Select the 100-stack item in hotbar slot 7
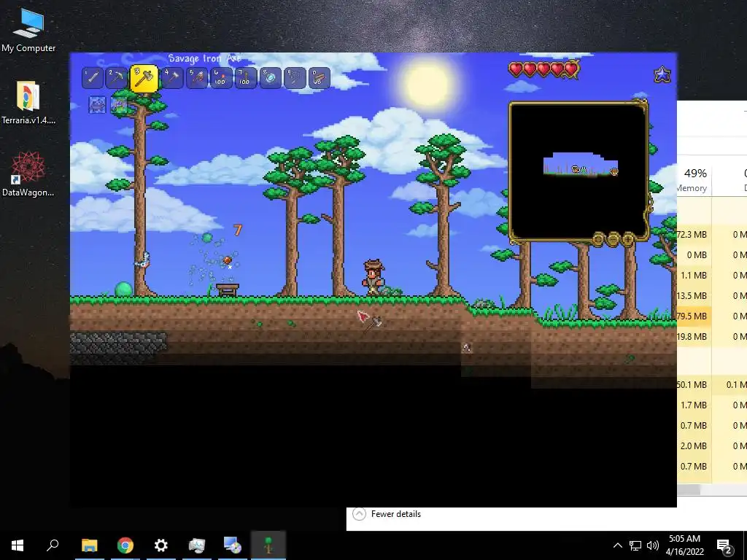This screenshot has height=560, width=747. 246,77
